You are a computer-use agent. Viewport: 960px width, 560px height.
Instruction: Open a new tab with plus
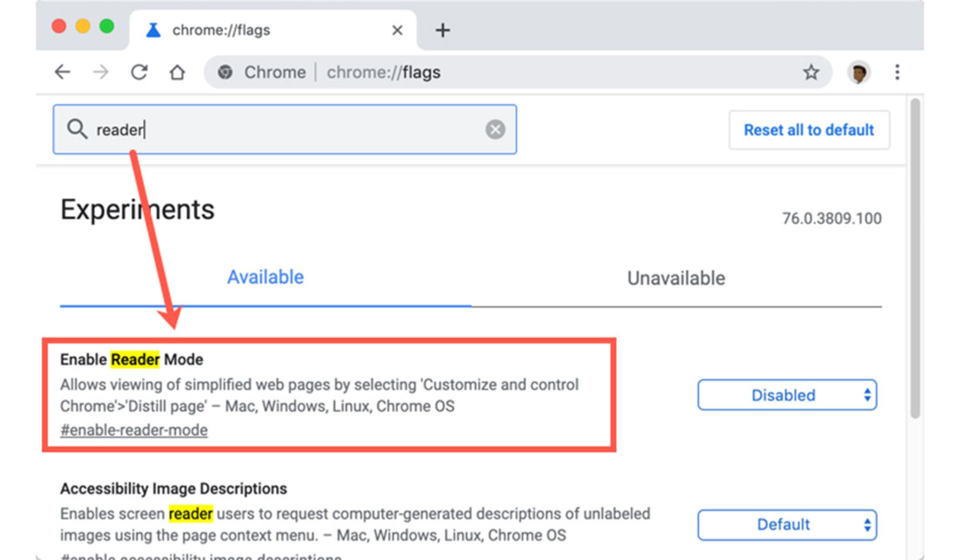[x=442, y=30]
